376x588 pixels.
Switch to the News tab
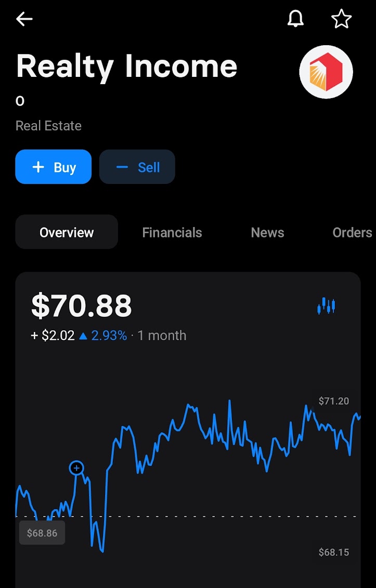coord(267,233)
